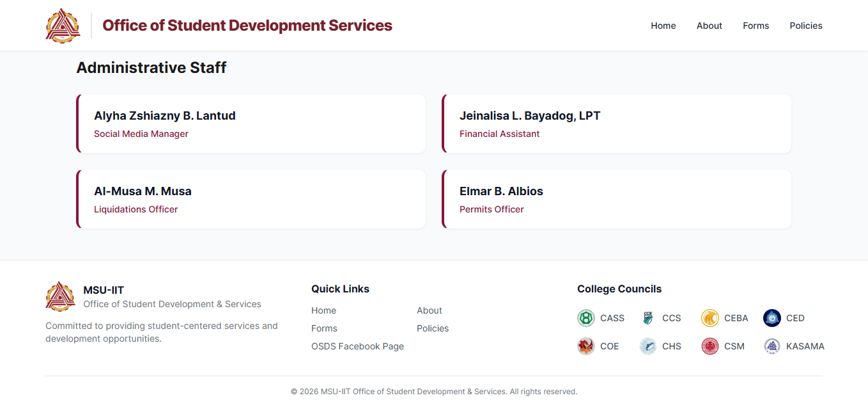Navigate to Policies in the top navigation
The height and width of the screenshot is (407, 868).
[805, 26]
